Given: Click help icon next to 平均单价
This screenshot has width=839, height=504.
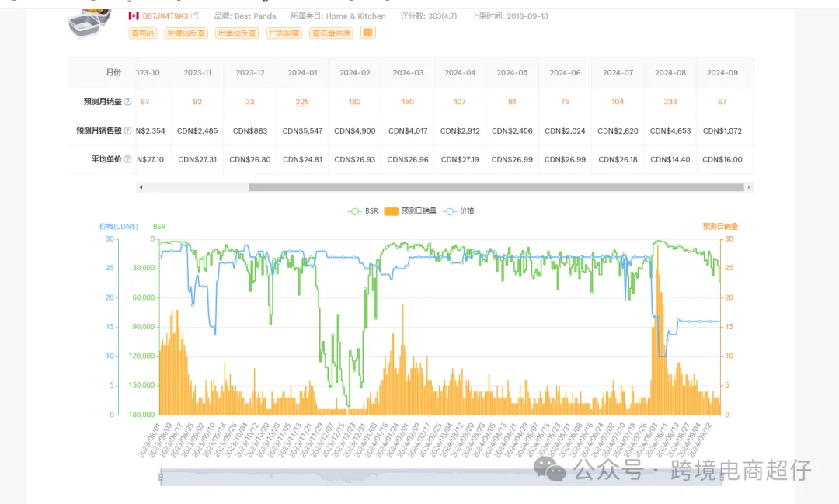Looking at the screenshot, I should point(127,159).
